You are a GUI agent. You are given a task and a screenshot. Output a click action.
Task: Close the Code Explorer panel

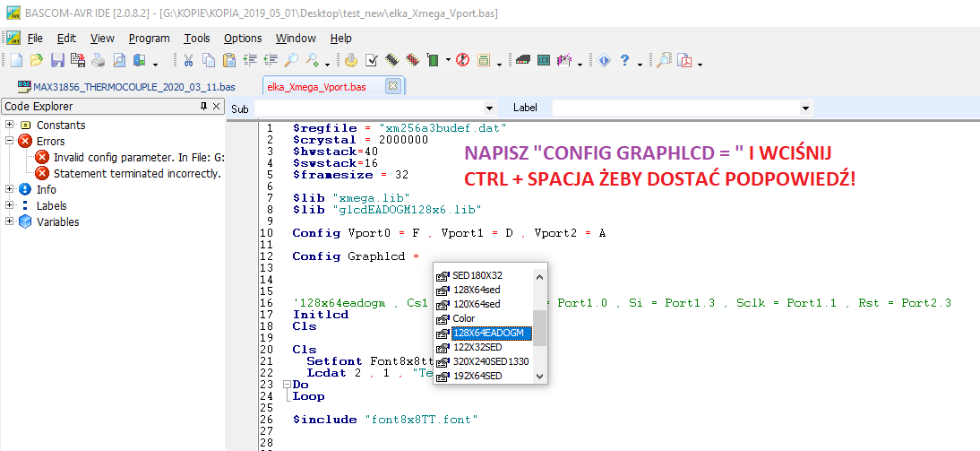216,107
